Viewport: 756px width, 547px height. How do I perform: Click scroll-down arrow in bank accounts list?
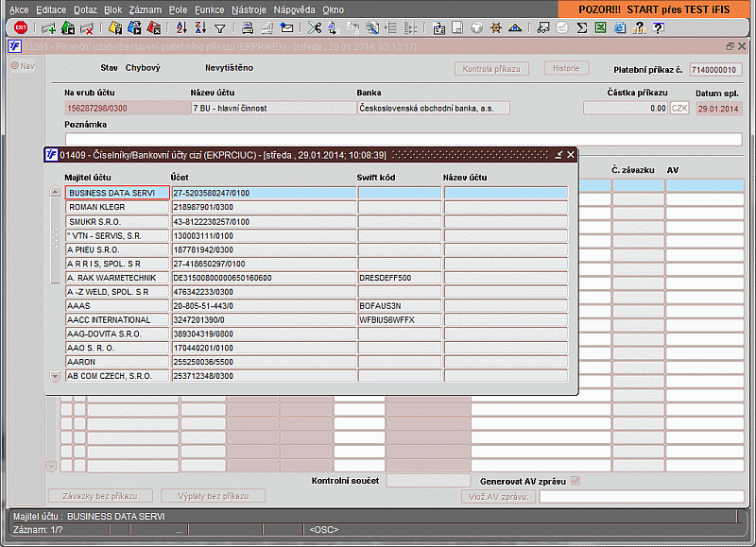pos(55,376)
